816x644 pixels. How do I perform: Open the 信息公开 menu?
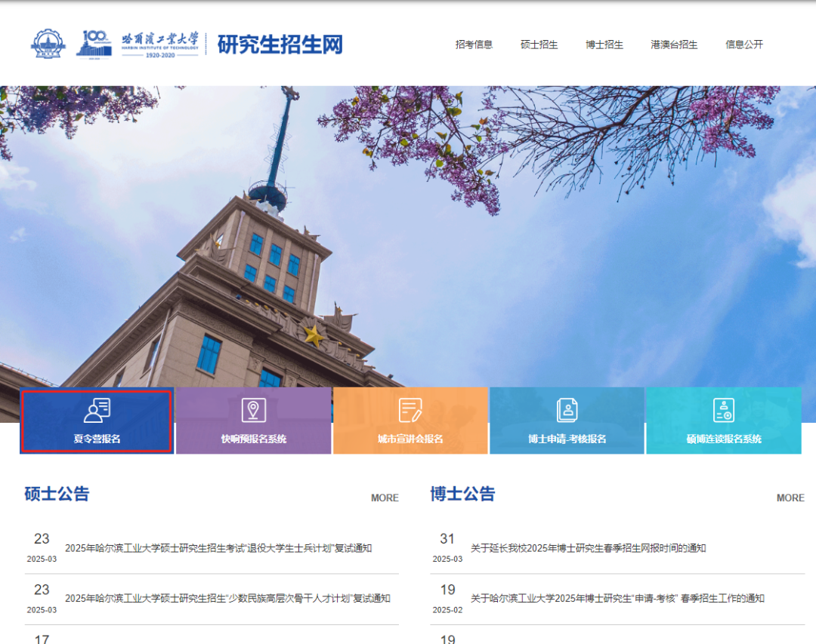(744, 45)
